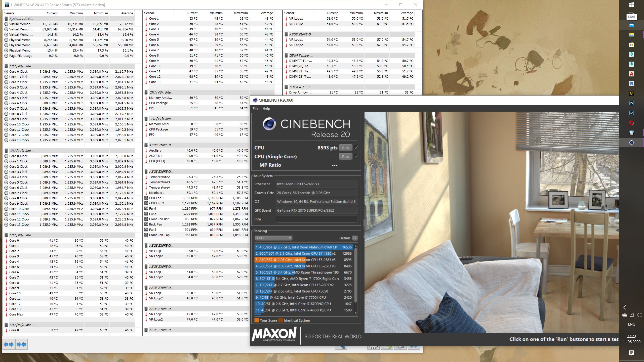Select the Back Fan sensor row
The width and height of the screenshot is (644, 362).
tap(196, 224)
